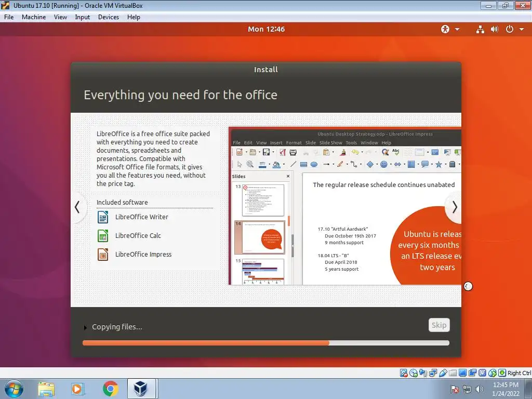Click the VirtualBox taskbar button
532x399 pixels.
141,389
